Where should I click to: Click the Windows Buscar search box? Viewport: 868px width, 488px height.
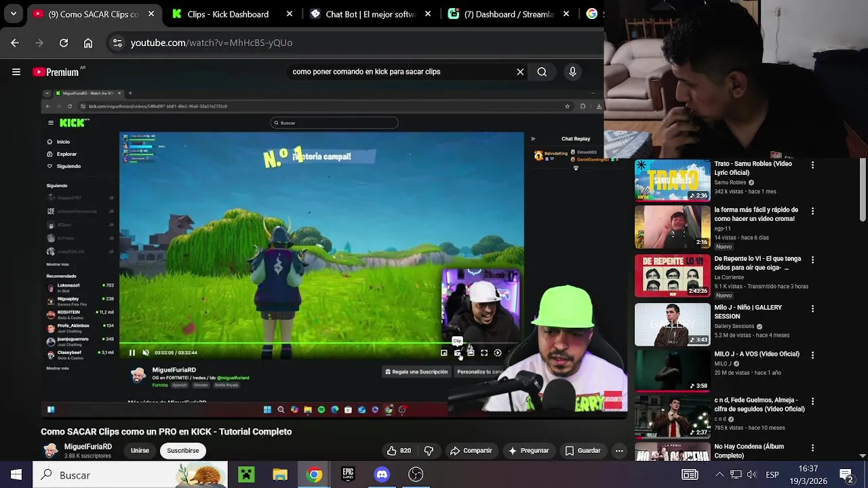point(130,475)
